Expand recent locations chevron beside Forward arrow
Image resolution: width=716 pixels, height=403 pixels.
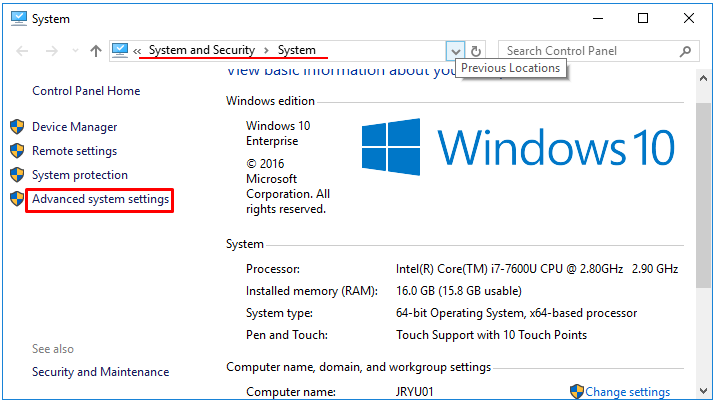coord(73,52)
